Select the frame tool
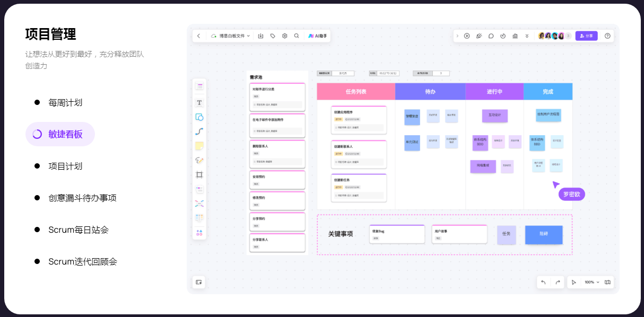Image resolution: width=644 pixels, height=317 pixels. 199,174
